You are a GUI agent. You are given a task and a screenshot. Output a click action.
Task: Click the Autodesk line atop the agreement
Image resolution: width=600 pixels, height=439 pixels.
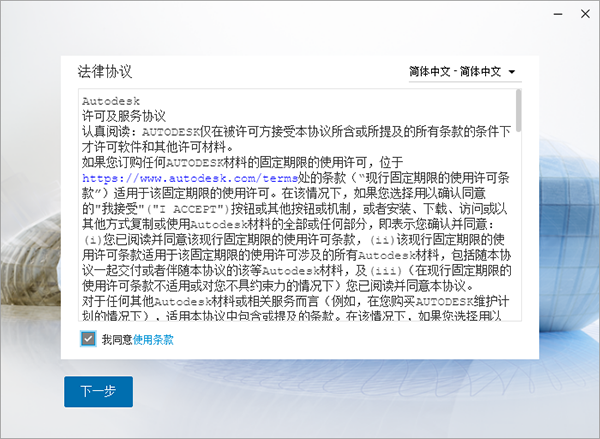click(x=111, y=101)
